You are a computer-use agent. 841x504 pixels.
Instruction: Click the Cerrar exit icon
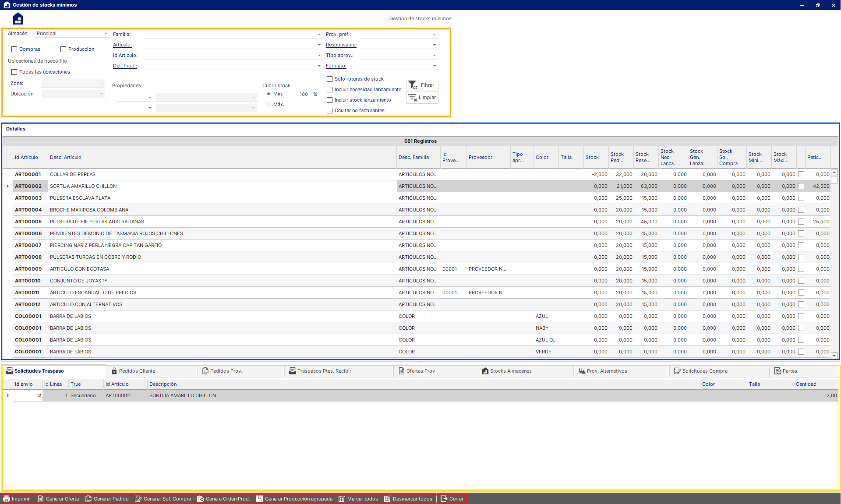point(444,499)
